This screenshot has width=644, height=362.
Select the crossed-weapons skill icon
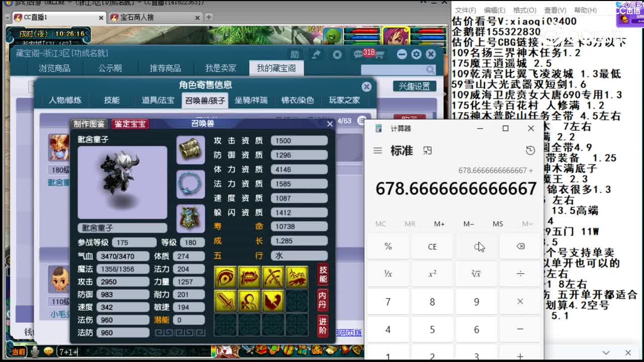click(x=273, y=277)
